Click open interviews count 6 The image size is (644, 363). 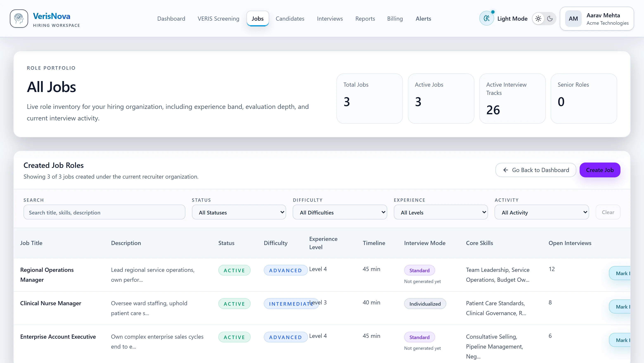(550, 336)
